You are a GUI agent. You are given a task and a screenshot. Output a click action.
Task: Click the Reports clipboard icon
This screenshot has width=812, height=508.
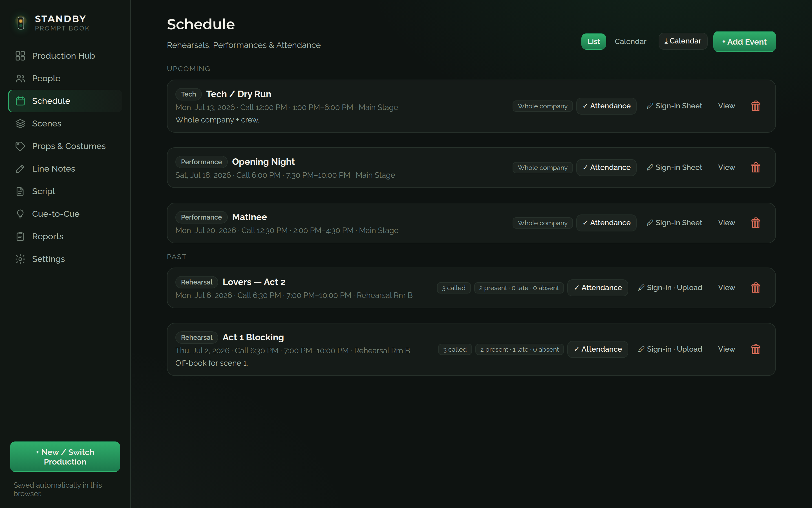20,237
